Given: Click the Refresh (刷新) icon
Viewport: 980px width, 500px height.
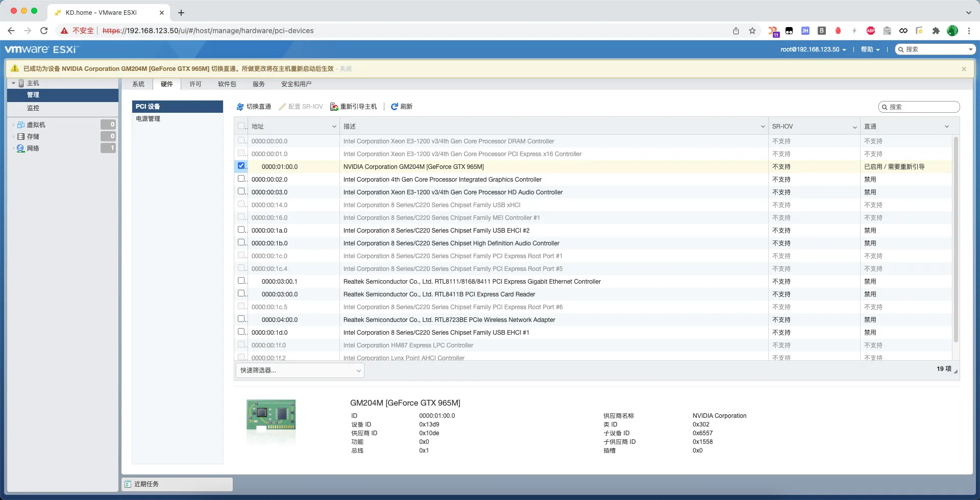Looking at the screenshot, I should pyautogui.click(x=394, y=107).
